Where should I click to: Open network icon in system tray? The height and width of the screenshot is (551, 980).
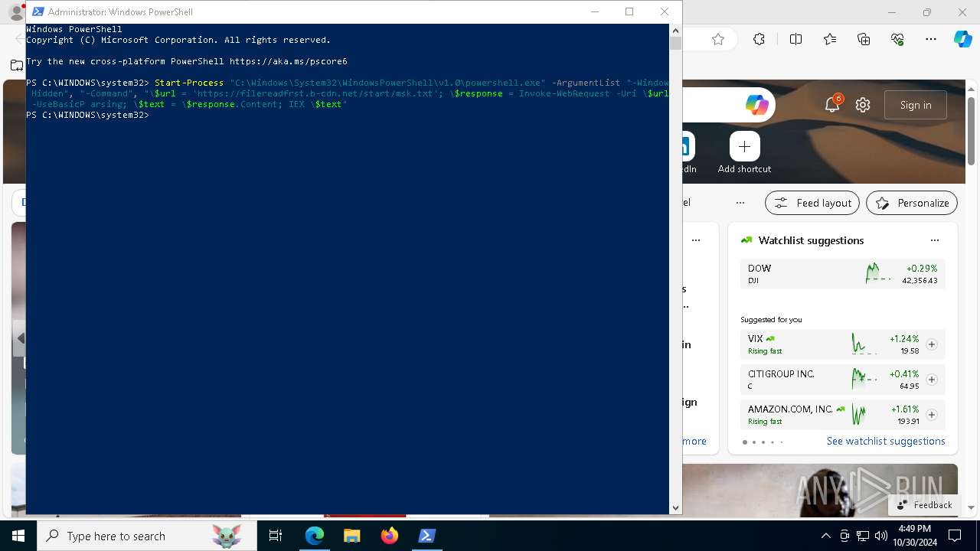(863, 536)
